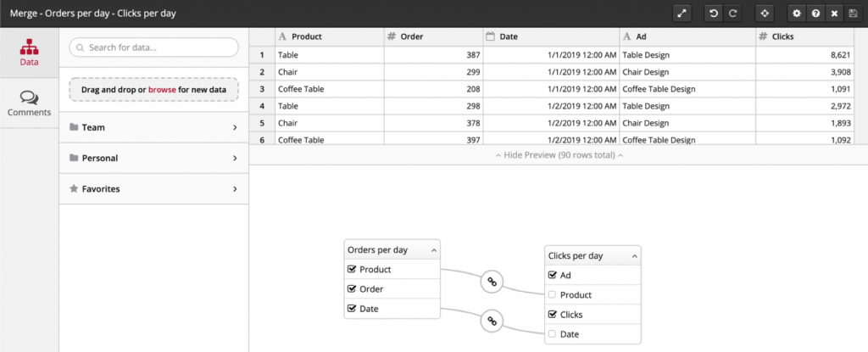Click the Orders per day table title
868x352 pixels.
pos(377,250)
